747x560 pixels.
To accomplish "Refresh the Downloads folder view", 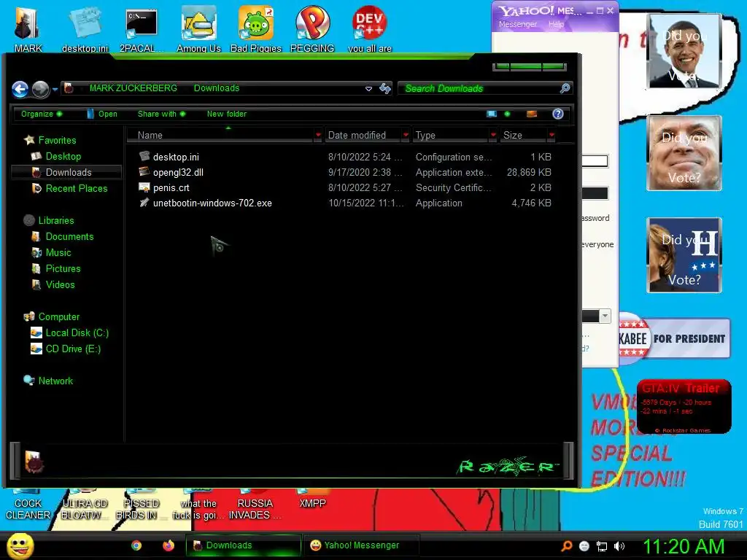I will pos(385,88).
